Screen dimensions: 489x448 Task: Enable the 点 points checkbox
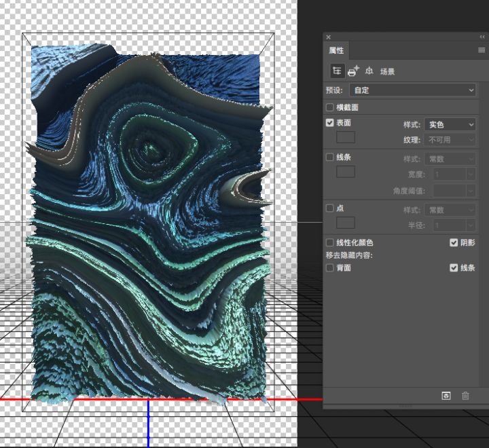point(330,208)
